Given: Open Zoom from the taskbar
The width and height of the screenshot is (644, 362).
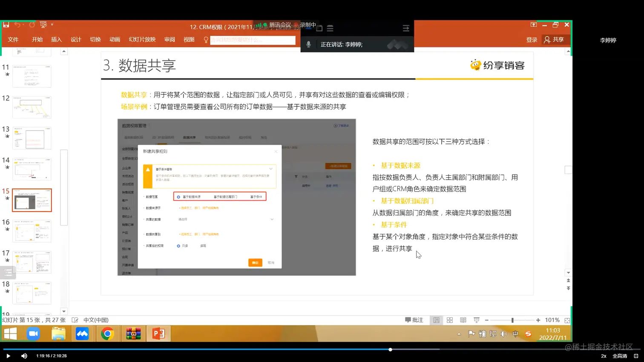Looking at the screenshot, I should coord(33,334).
